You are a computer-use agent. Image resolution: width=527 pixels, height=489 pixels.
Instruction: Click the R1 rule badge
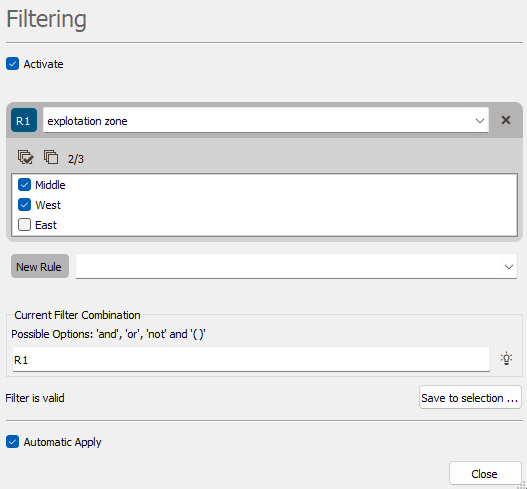[x=24, y=120]
